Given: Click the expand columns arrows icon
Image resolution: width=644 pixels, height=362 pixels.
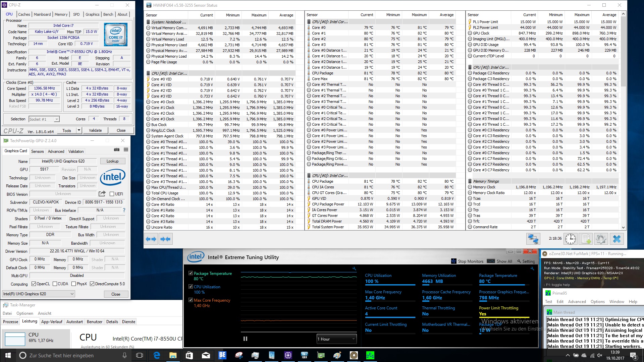Looking at the screenshot, I should pos(151,239).
